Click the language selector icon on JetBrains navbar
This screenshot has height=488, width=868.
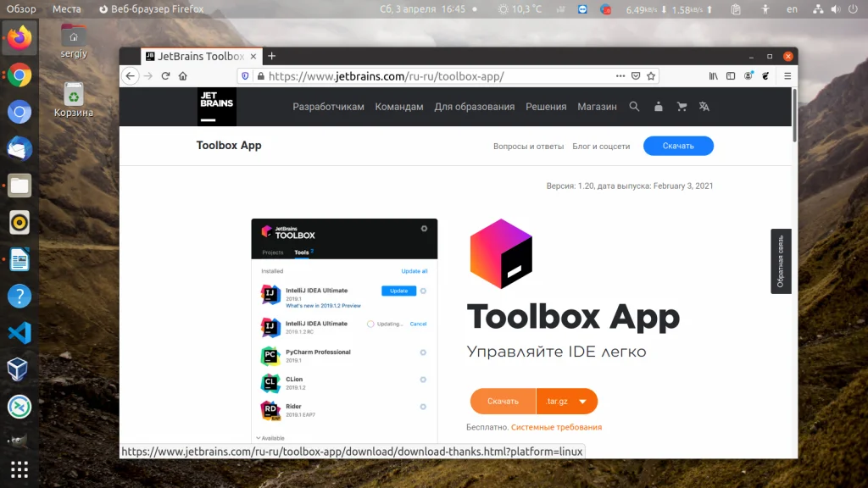click(x=704, y=107)
